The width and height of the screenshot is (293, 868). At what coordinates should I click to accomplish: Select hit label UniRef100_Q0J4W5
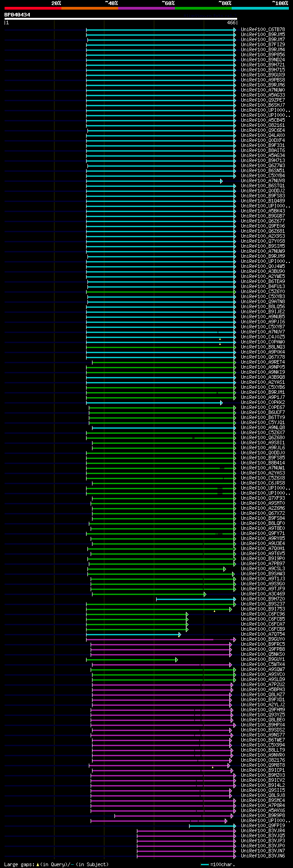coord(263,266)
